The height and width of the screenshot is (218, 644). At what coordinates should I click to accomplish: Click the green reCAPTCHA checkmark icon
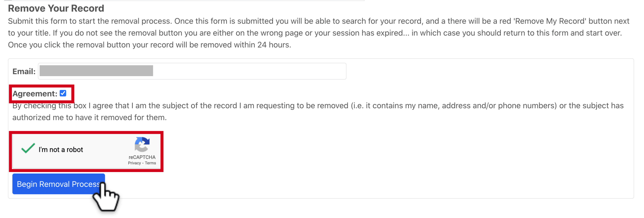click(28, 148)
